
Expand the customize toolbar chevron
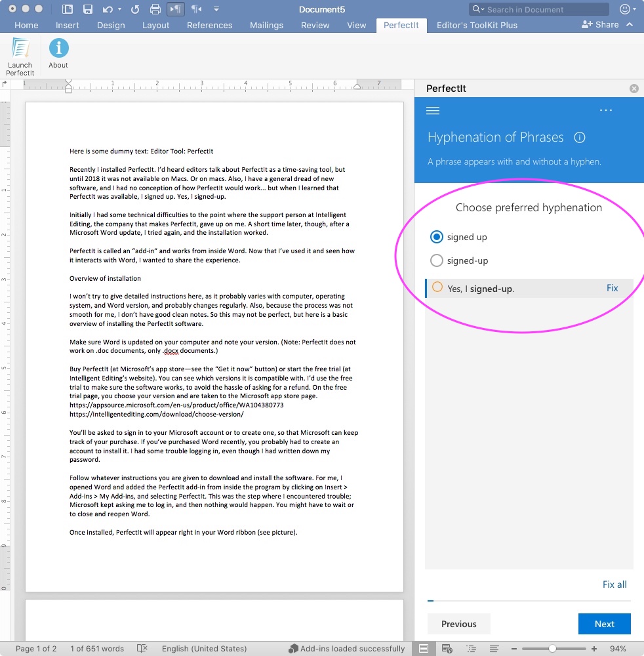[x=216, y=9]
